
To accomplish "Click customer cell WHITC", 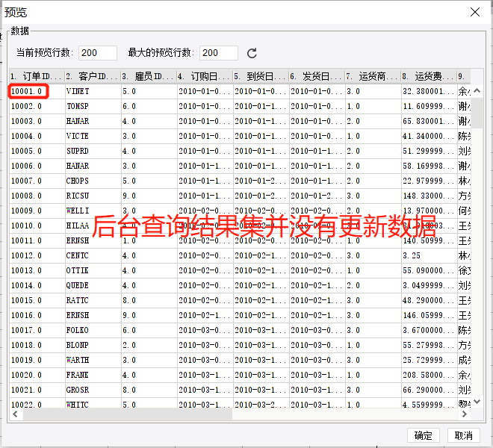I will click(x=93, y=403).
